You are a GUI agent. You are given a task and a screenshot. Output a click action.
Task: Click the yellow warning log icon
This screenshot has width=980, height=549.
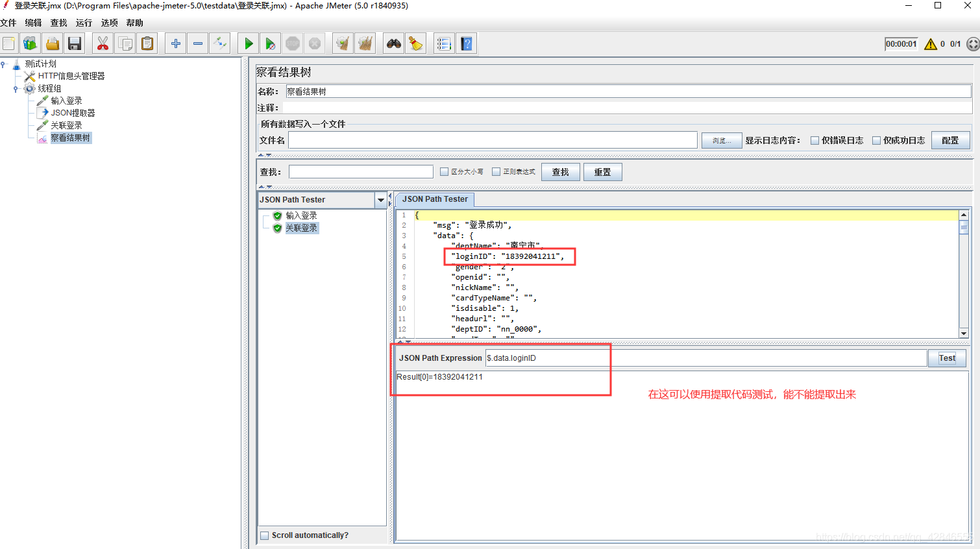click(x=931, y=44)
